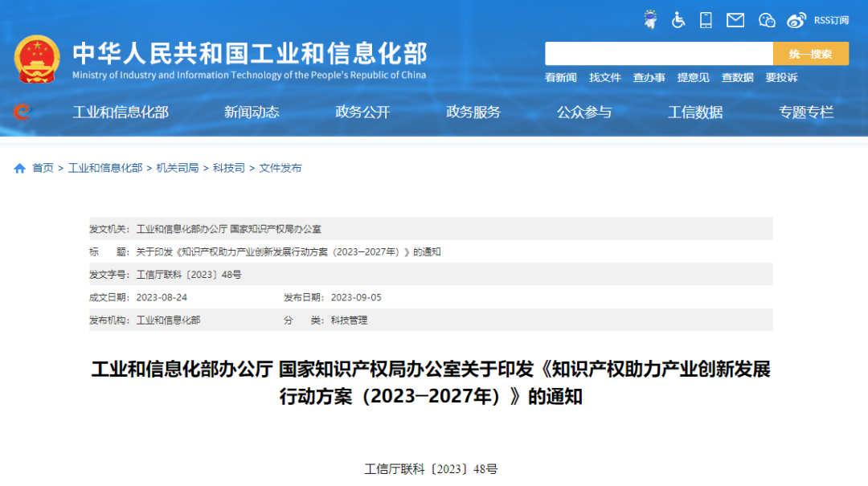Click the document title in 标题 row
Image resolution: width=868 pixels, height=486 pixels.
coord(289,252)
